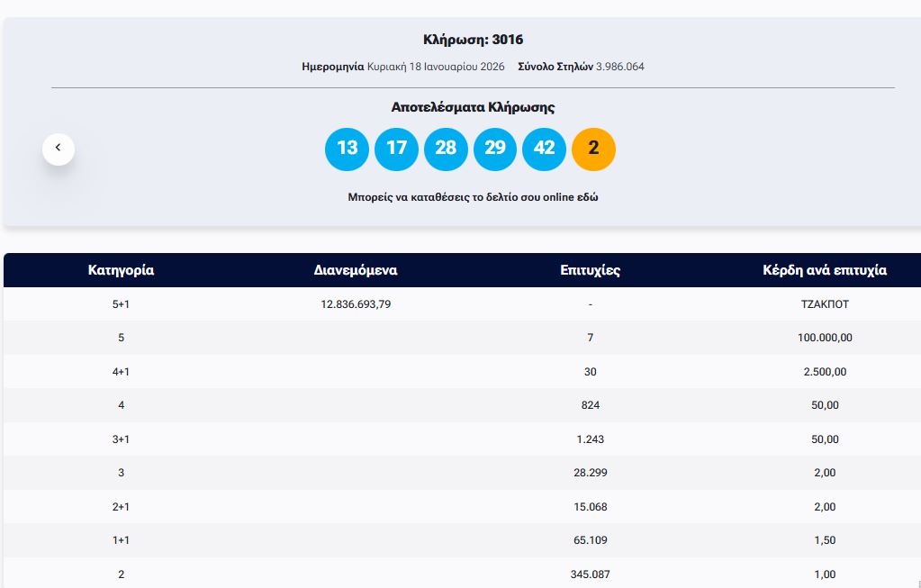The height and width of the screenshot is (588, 921).
Task: Click the ΤΖΑΚΠΟΤ cell
Action: [x=824, y=304]
